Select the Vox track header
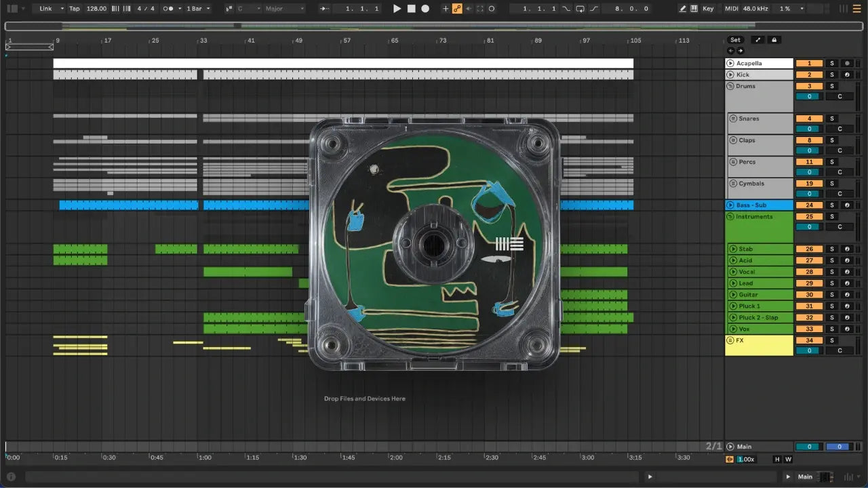868x488 pixels. (759, 329)
